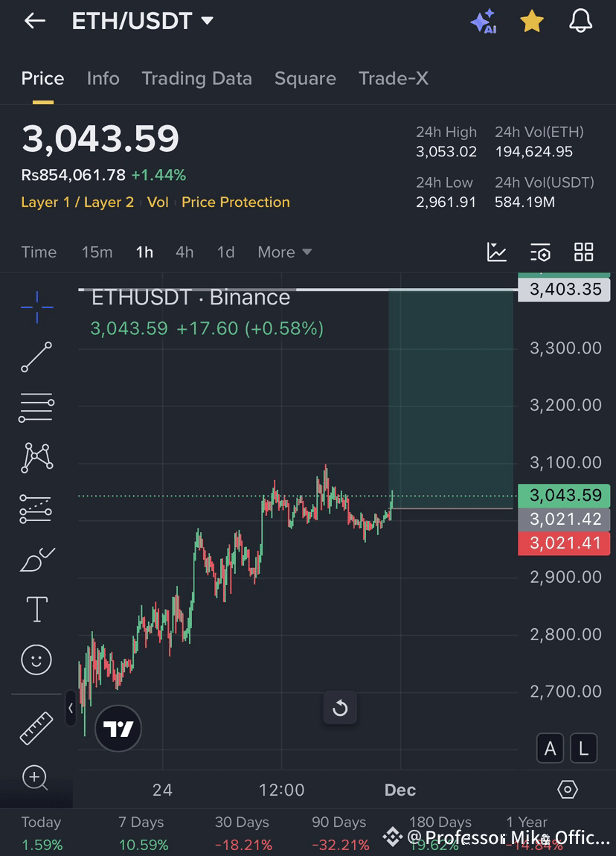The image size is (616, 856).
Task: Select the horizontal lines Fibonacci tool
Action: (x=36, y=407)
